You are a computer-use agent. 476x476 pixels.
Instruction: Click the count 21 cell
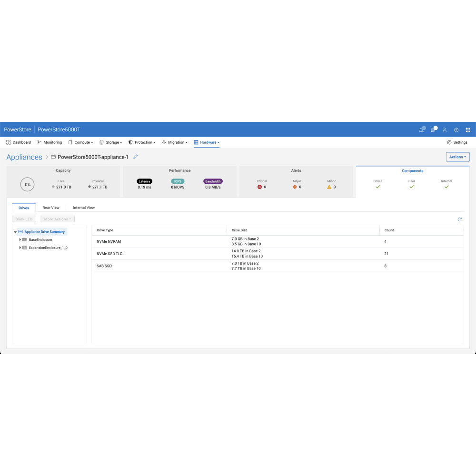click(x=386, y=254)
